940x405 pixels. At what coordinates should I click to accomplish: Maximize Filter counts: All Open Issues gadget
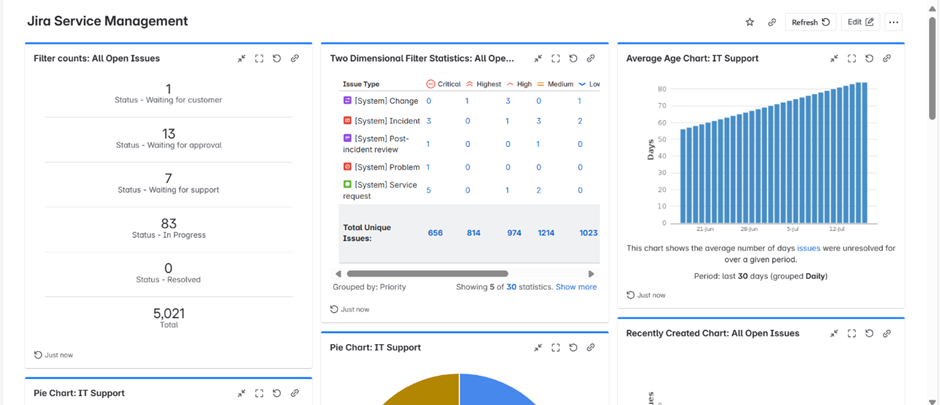pyautogui.click(x=259, y=58)
